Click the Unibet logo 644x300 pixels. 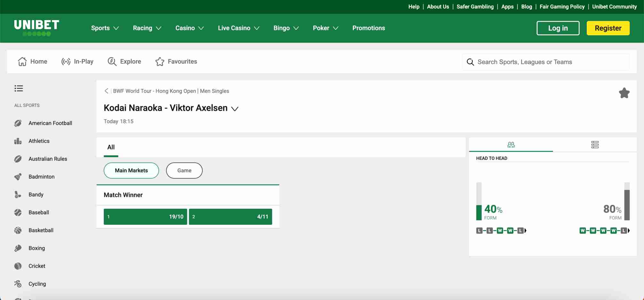pyautogui.click(x=36, y=28)
